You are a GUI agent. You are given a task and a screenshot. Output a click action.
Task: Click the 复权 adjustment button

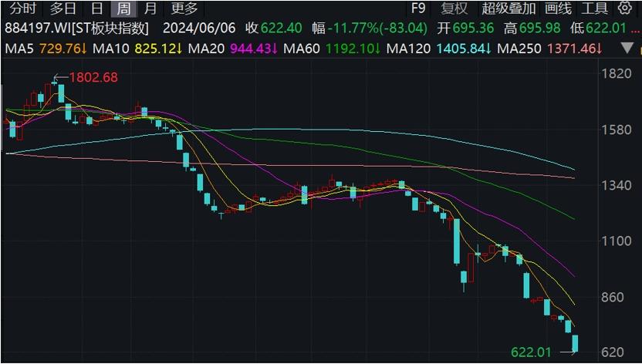click(454, 8)
